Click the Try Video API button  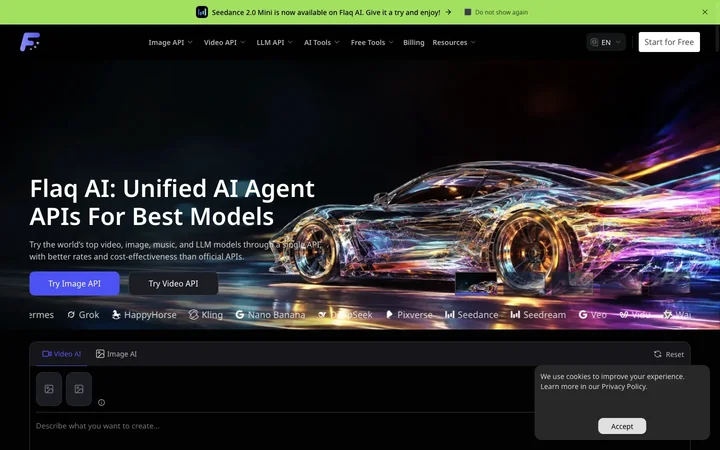tap(173, 283)
